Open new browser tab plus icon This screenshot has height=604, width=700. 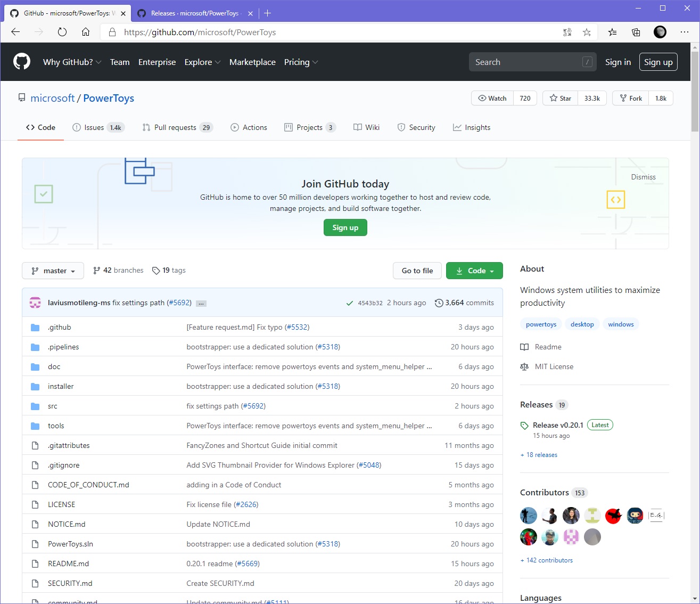pyautogui.click(x=268, y=13)
